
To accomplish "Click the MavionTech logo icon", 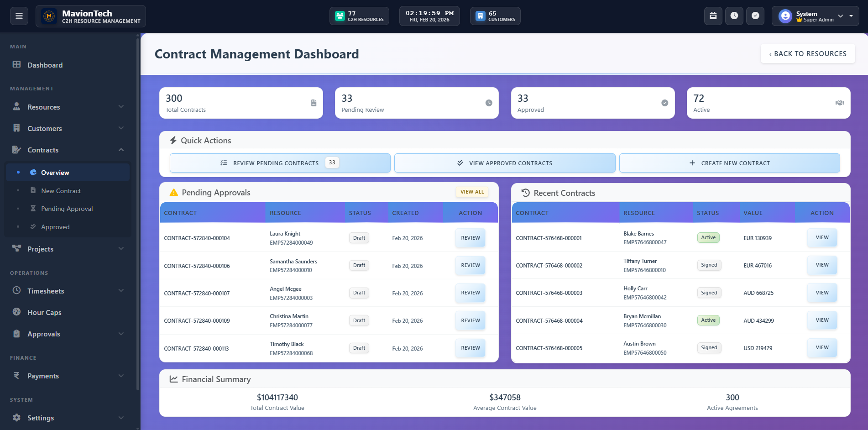I will point(49,16).
